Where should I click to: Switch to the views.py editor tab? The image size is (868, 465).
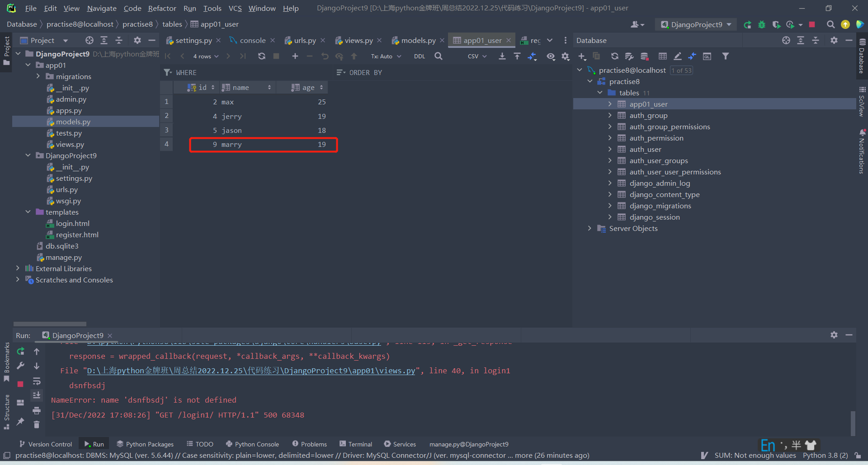[358, 40]
